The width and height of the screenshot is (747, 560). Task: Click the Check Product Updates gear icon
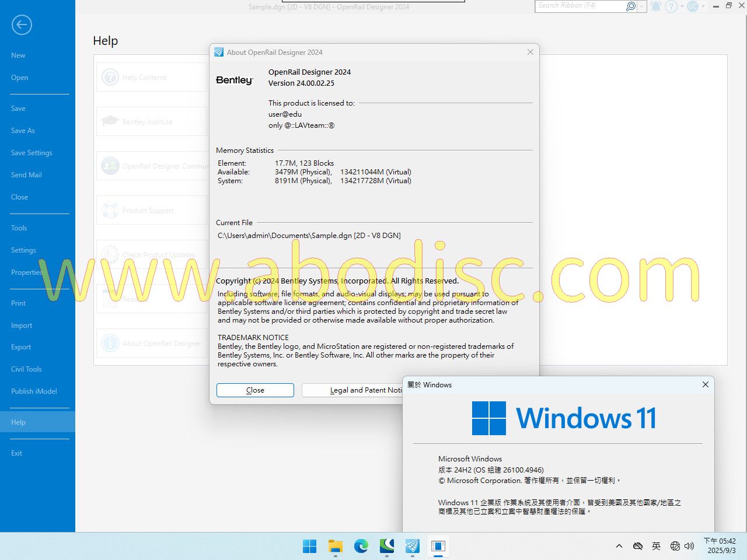point(110,254)
